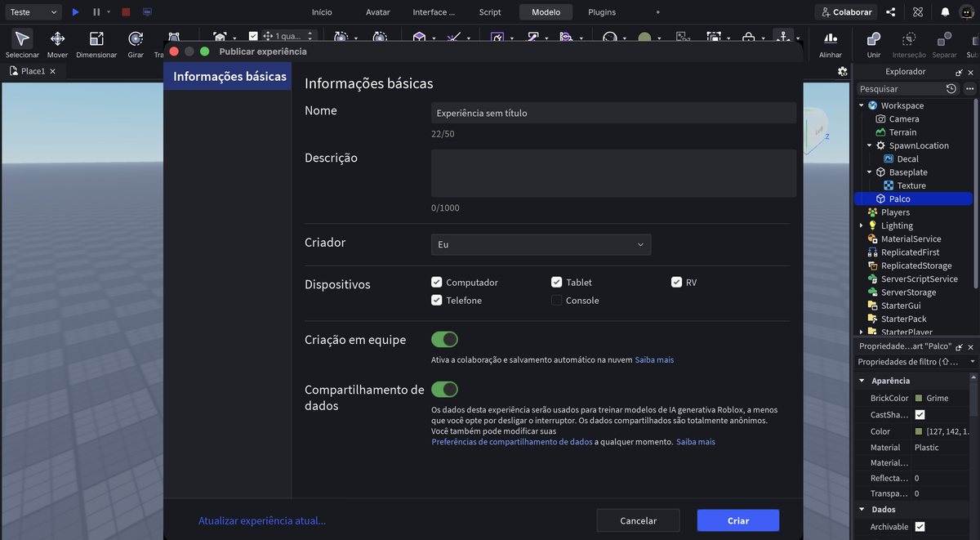Click the blue Play test button
Viewport: 980px width, 540px height.
75,12
